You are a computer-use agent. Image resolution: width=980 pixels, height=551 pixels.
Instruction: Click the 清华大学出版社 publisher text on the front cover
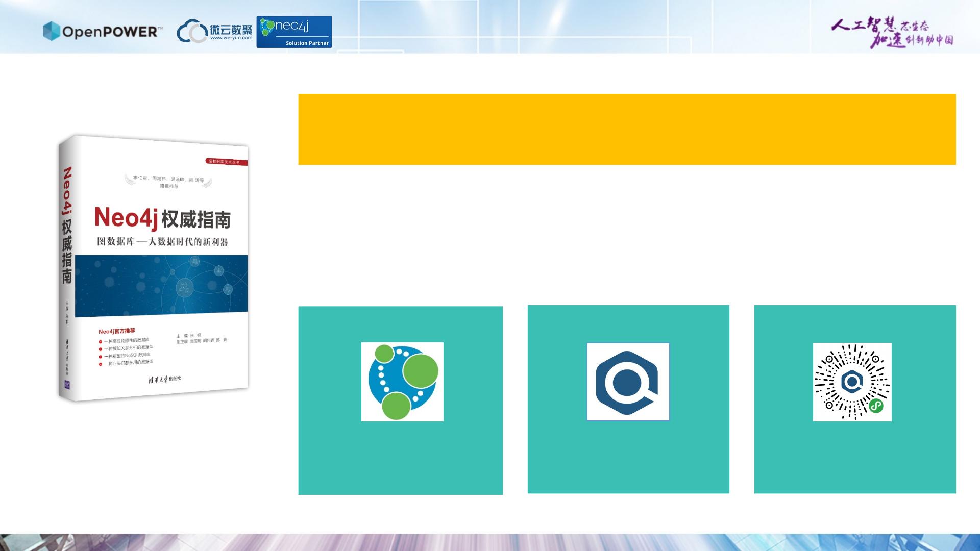point(164,379)
